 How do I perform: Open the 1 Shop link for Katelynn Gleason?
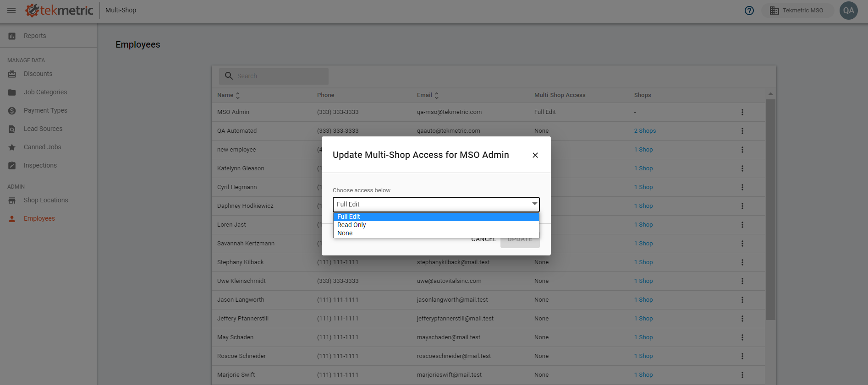pyautogui.click(x=643, y=168)
